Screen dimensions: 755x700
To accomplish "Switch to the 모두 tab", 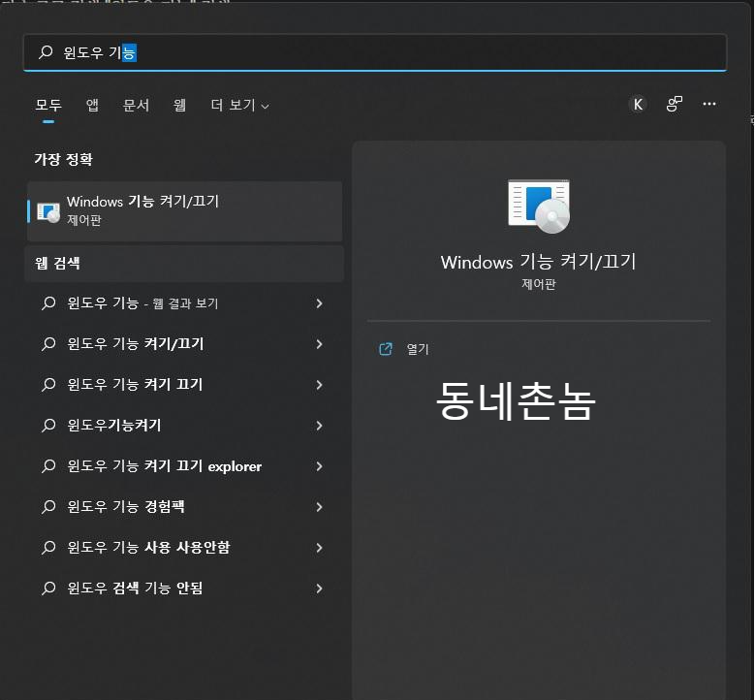I will (48, 105).
